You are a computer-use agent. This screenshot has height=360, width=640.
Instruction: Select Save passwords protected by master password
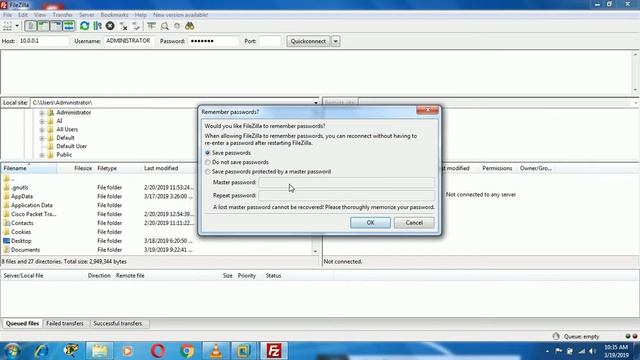(x=208, y=171)
